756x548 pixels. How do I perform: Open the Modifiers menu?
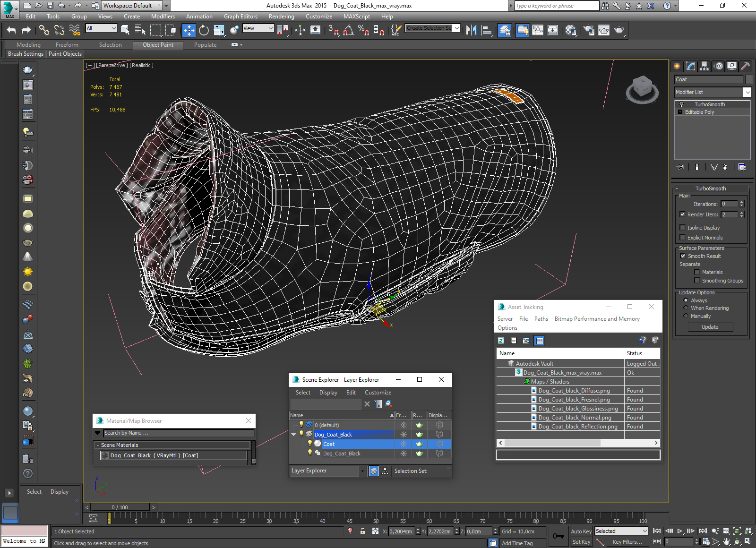click(x=163, y=16)
